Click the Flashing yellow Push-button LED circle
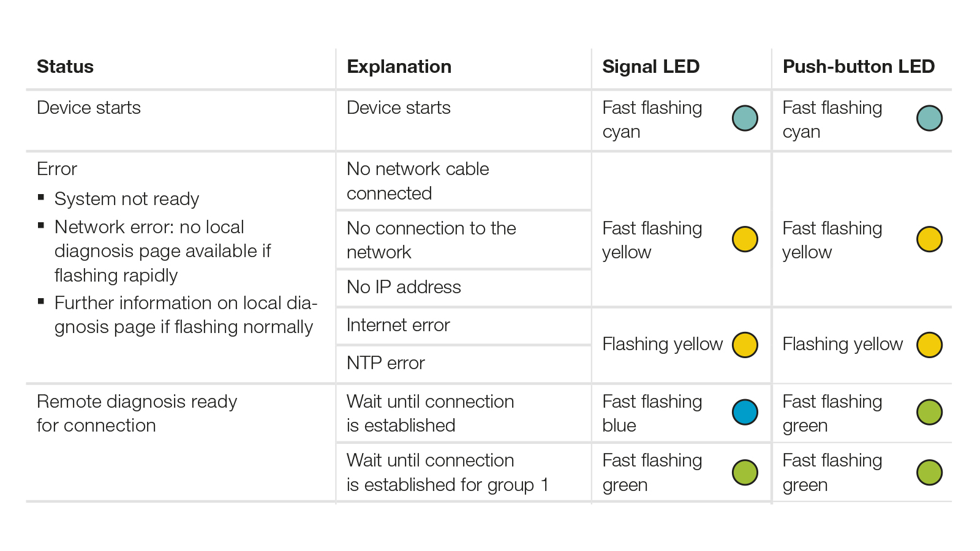This screenshot has height=551, width=980. click(929, 345)
